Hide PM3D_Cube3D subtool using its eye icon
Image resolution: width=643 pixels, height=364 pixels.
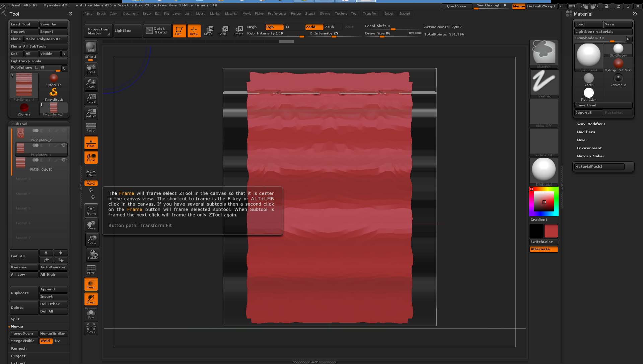(x=63, y=160)
